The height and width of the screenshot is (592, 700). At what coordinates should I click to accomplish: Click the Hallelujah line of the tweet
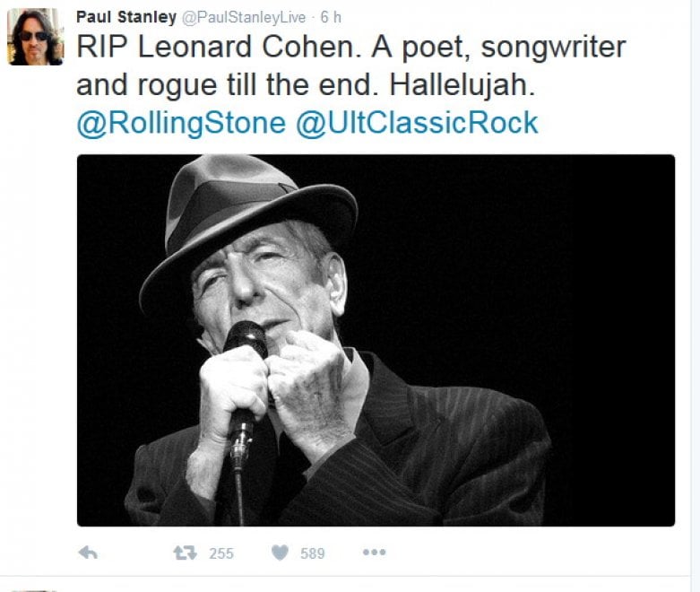[306, 85]
